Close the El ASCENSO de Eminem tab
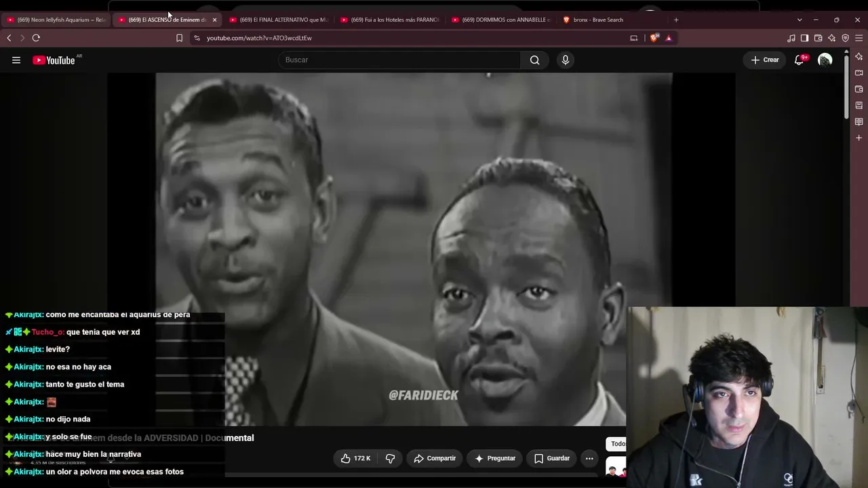 [214, 20]
